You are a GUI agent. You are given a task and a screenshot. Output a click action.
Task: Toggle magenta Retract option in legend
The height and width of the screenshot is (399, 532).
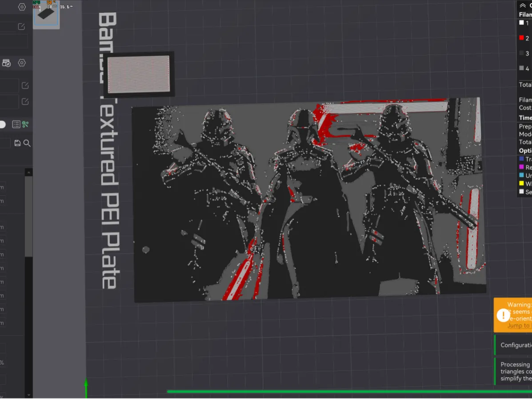tap(521, 167)
